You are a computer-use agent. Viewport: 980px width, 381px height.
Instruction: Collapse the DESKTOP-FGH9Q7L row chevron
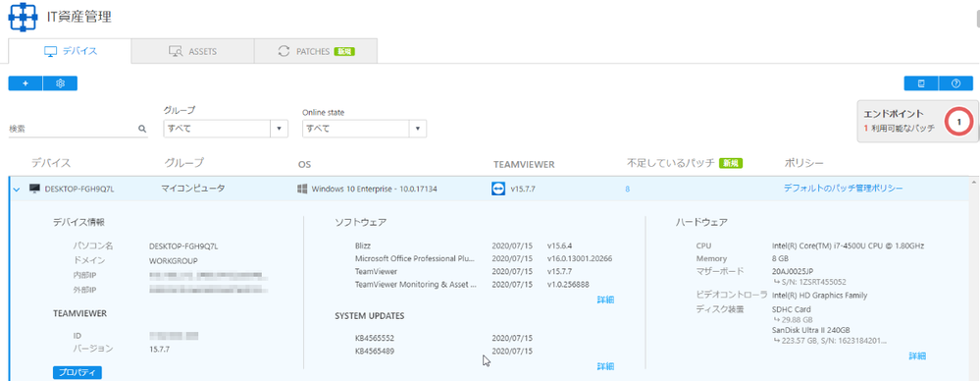(x=17, y=189)
